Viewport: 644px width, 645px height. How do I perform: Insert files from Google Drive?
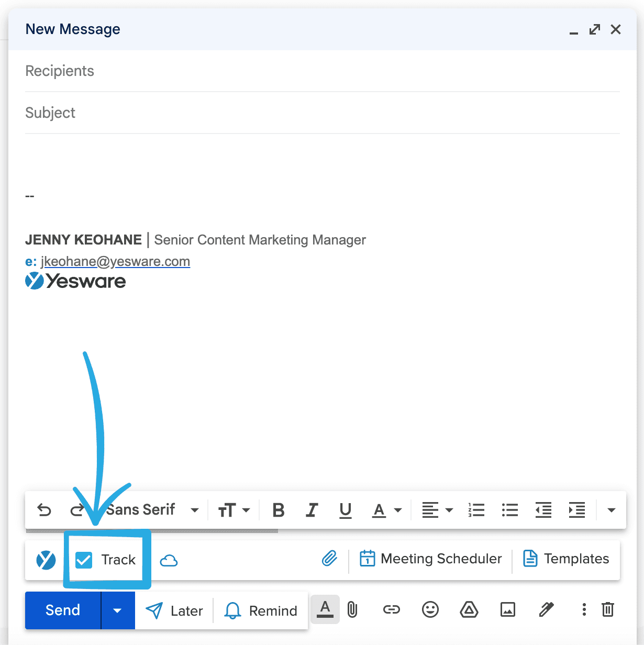pos(469,610)
